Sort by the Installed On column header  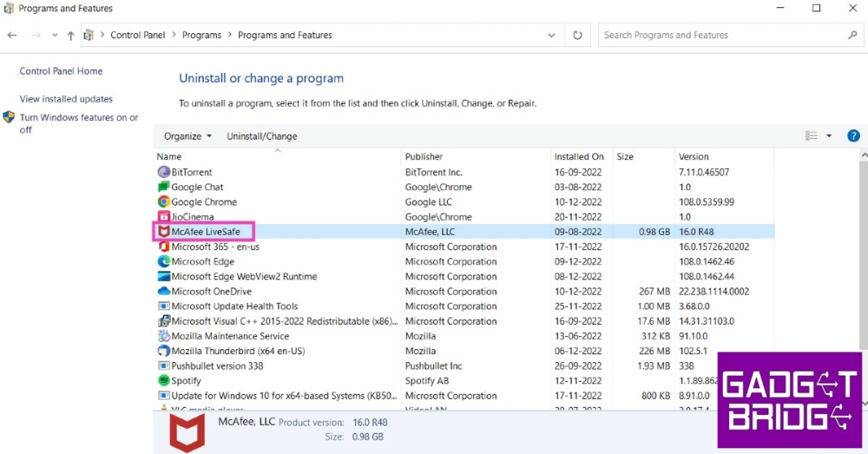(581, 157)
